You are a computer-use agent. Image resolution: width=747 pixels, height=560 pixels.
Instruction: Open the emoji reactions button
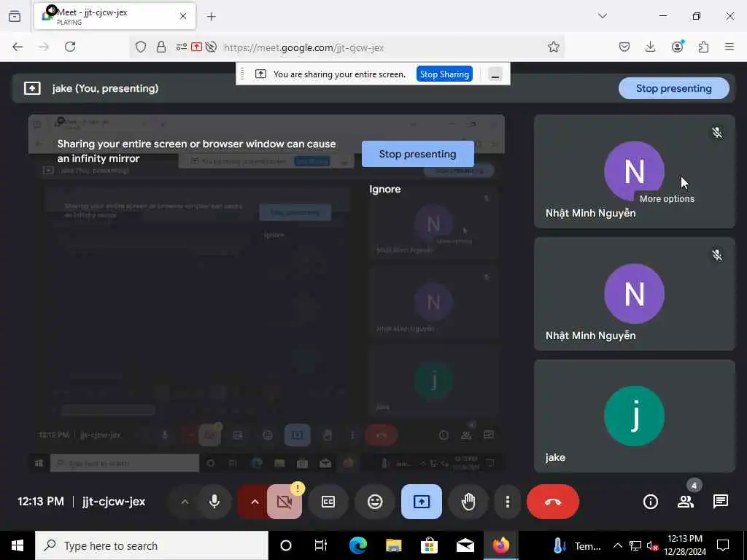[x=375, y=502]
